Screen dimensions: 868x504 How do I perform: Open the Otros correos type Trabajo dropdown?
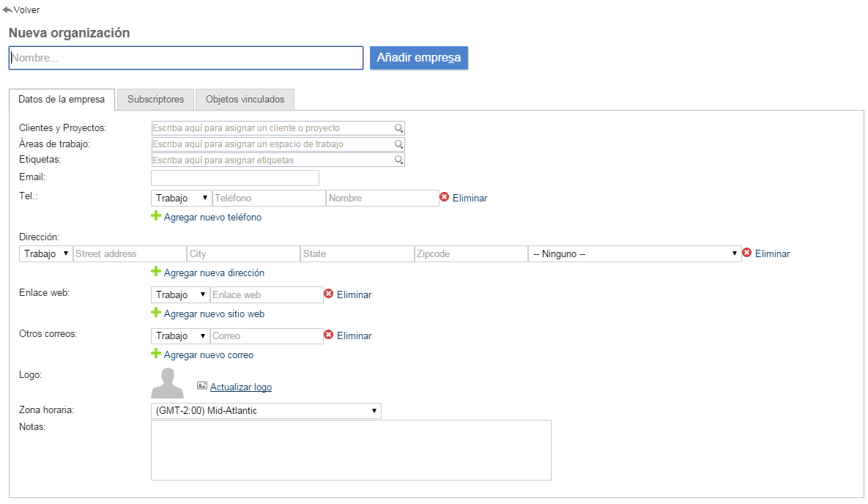[181, 336]
